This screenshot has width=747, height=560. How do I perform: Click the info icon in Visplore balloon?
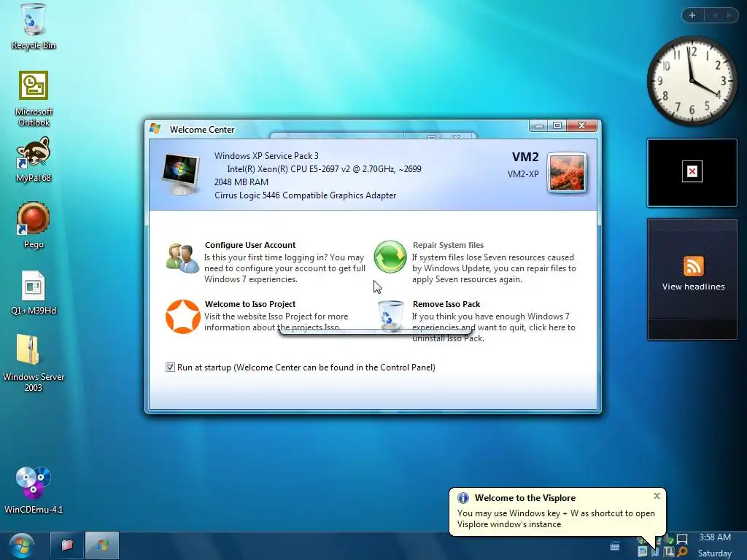coord(462,497)
